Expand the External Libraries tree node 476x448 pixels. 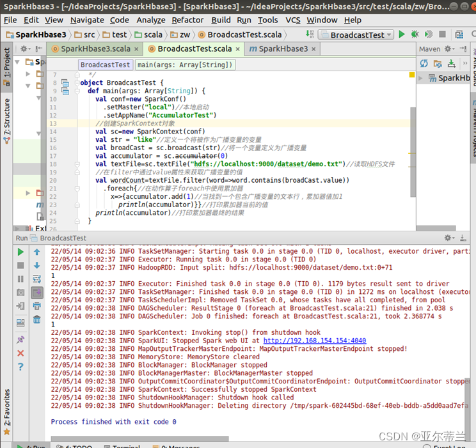click(x=17, y=228)
